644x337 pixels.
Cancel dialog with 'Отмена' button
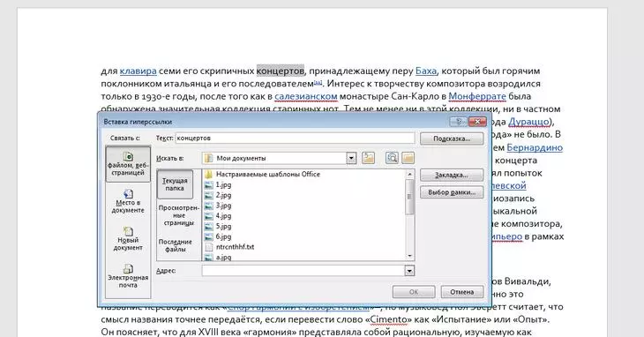click(x=462, y=292)
